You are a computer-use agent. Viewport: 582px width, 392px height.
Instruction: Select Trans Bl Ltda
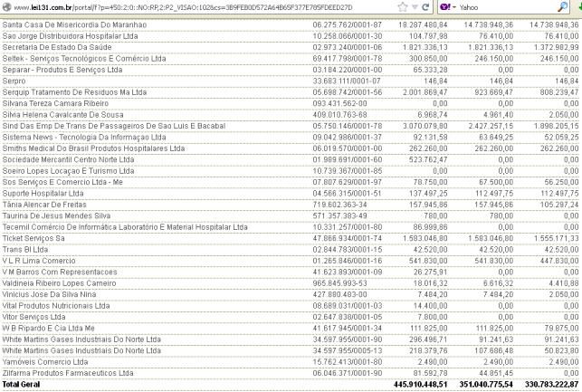click(x=24, y=250)
